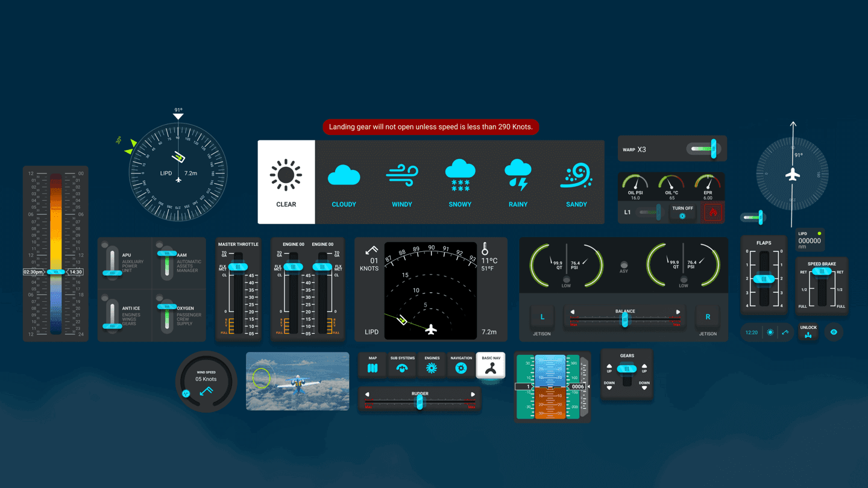Toggle the Anti Ice switch

[112, 316]
